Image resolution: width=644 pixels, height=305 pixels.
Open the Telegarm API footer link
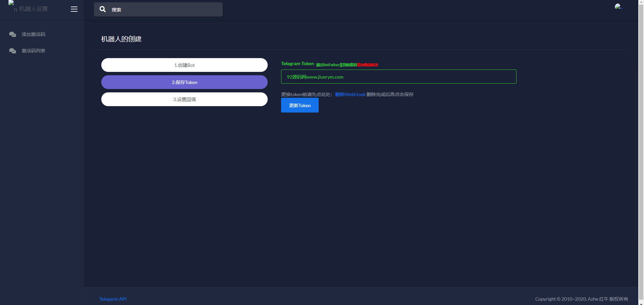113,299
